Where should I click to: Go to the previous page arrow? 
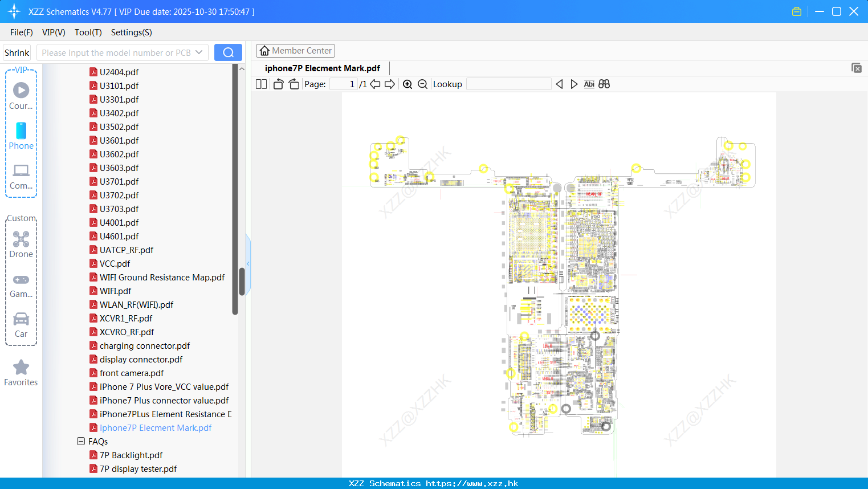coord(375,84)
